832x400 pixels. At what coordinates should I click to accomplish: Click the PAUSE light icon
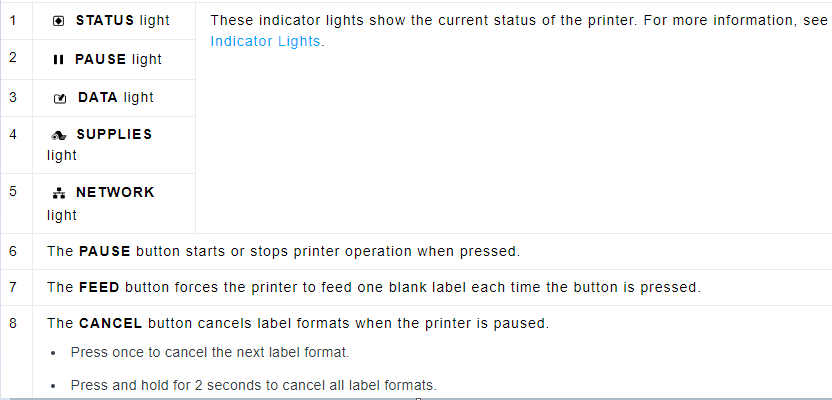tap(58, 60)
